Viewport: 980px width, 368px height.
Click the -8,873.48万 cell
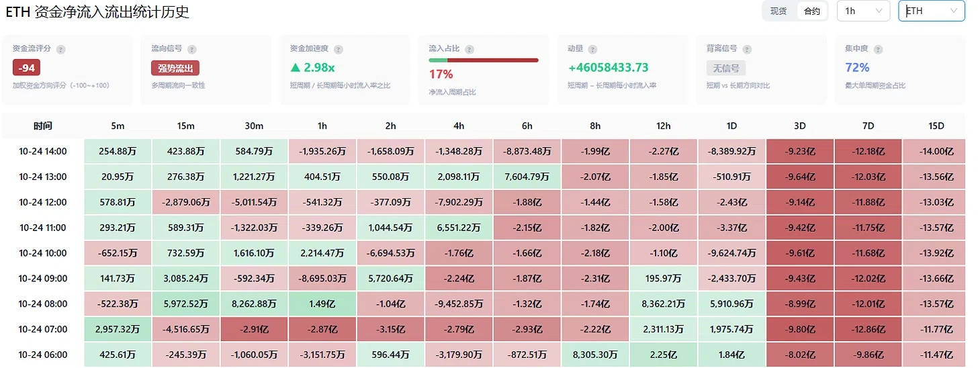pos(527,151)
